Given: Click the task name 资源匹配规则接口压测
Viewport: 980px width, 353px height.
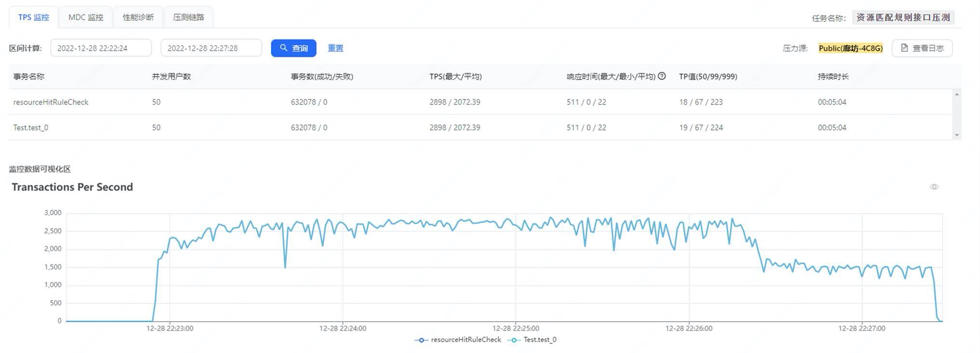Looking at the screenshot, I should coord(903,17).
